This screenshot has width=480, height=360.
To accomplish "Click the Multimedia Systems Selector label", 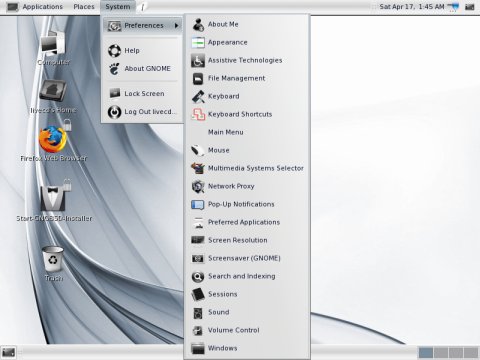I will pos(256,168).
